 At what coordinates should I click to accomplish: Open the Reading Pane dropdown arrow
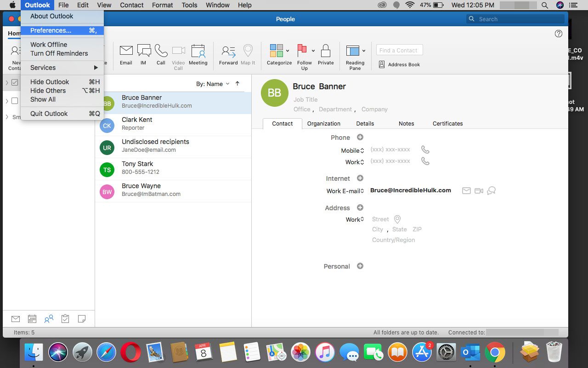[x=364, y=51]
